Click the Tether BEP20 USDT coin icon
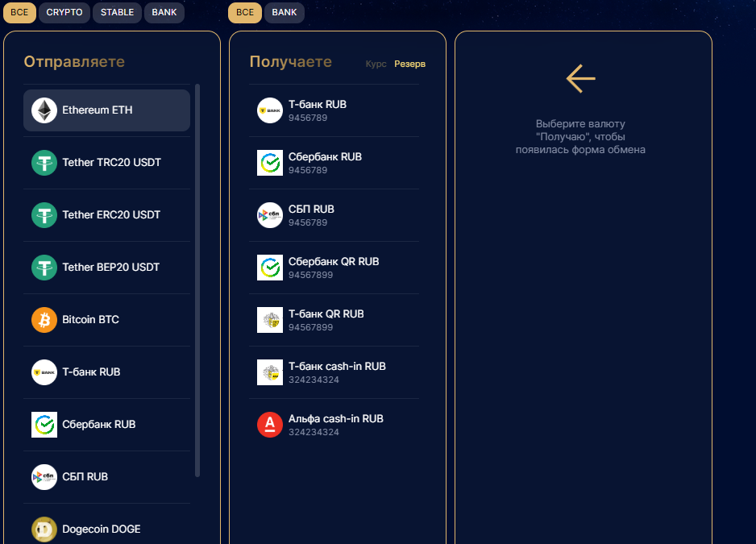The width and height of the screenshot is (756, 544). point(44,268)
